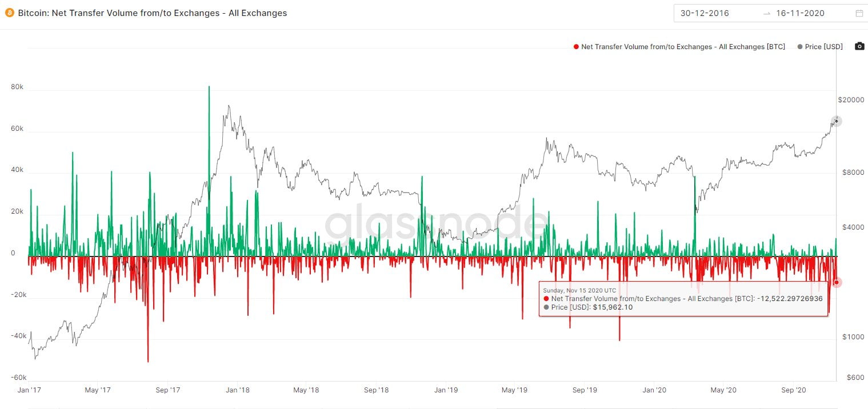
Task: Click the camera export icon above the chart
Action: (x=859, y=47)
